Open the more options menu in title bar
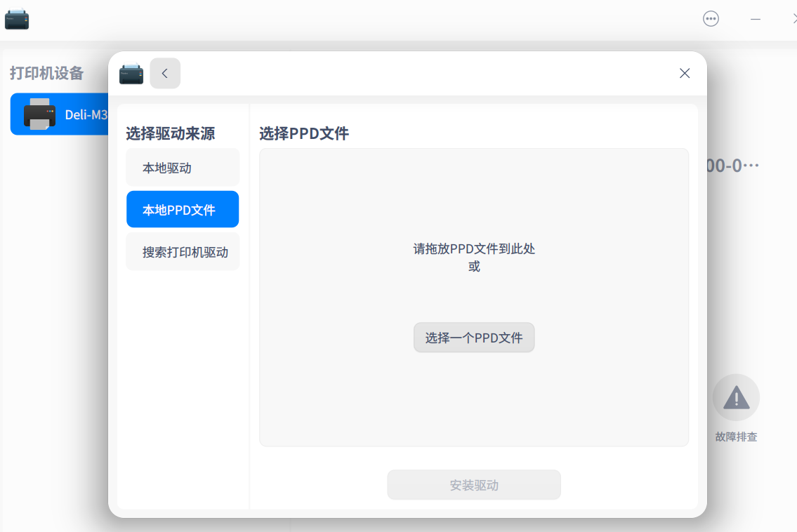 pyautogui.click(x=711, y=19)
